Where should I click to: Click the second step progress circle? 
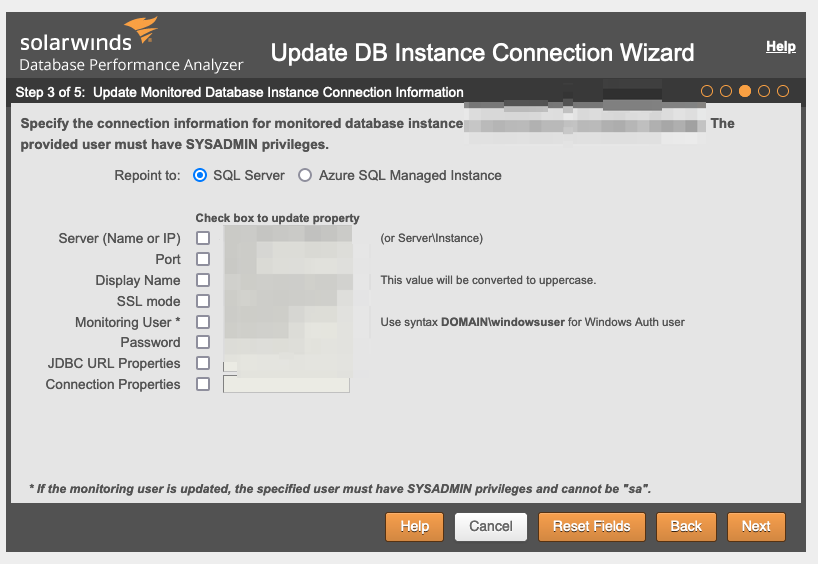(x=726, y=91)
